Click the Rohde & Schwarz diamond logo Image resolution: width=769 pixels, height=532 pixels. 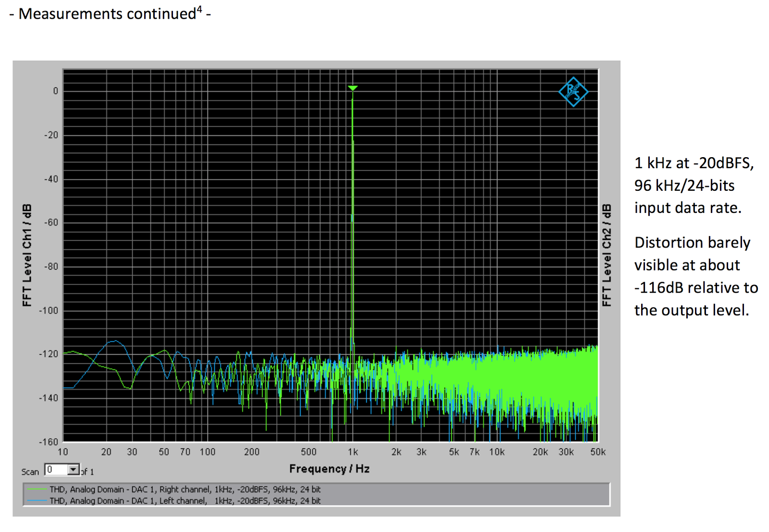click(573, 92)
